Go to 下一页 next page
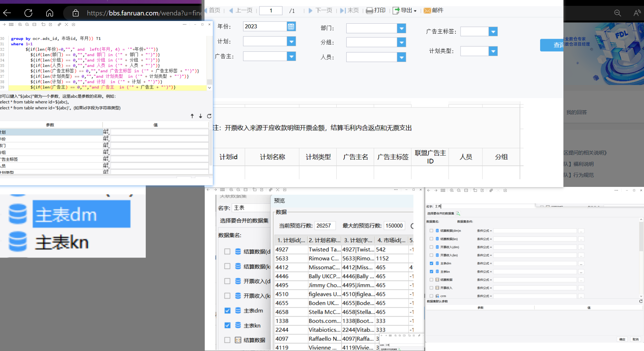The height and width of the screenshot is (351, 644). (x=320, y=10)
